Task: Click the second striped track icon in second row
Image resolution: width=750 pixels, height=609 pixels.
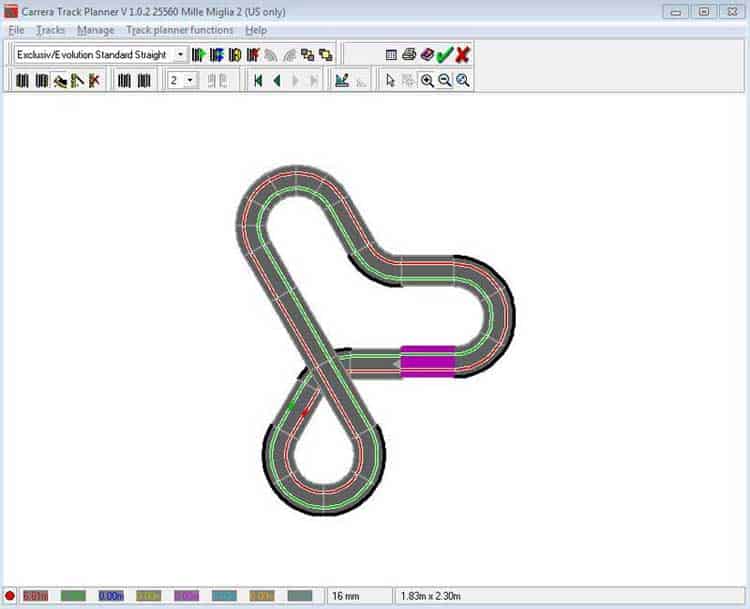Action: (42, 81)
